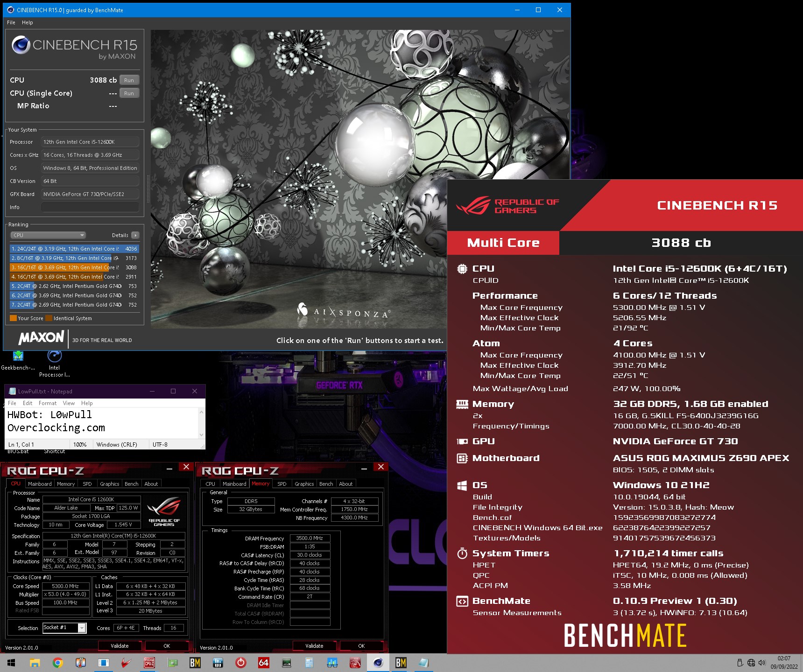Click OK in right CPU-Z window
The height and width of the screenshot is (672, 803).
(x=361, y=646)
